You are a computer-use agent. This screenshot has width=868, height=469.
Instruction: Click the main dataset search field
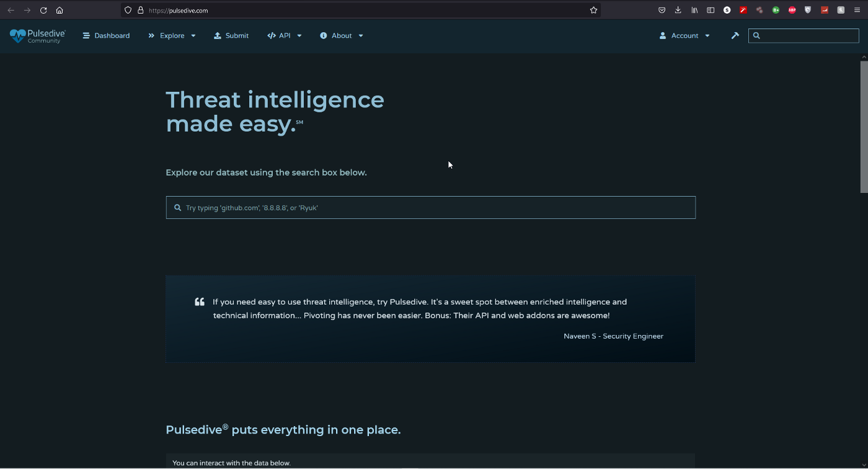pyautogui.click(x=431, y=208)
